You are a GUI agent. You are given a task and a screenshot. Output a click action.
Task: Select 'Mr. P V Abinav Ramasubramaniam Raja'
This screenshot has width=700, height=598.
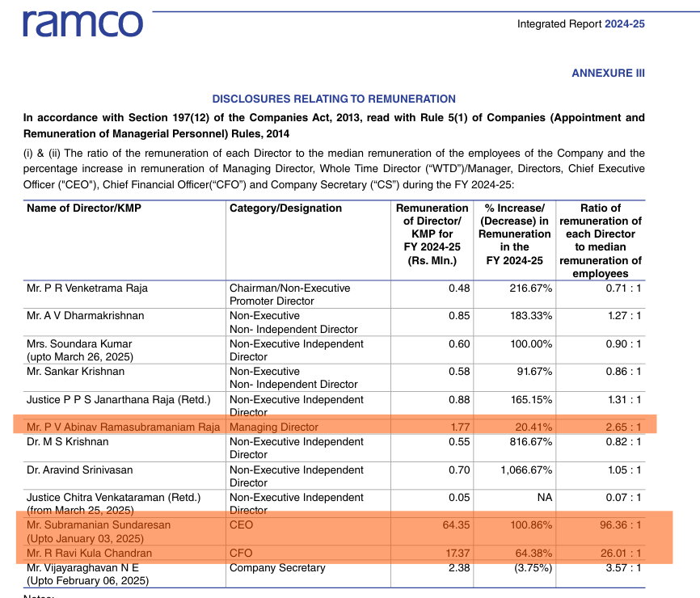pos(123,427)
